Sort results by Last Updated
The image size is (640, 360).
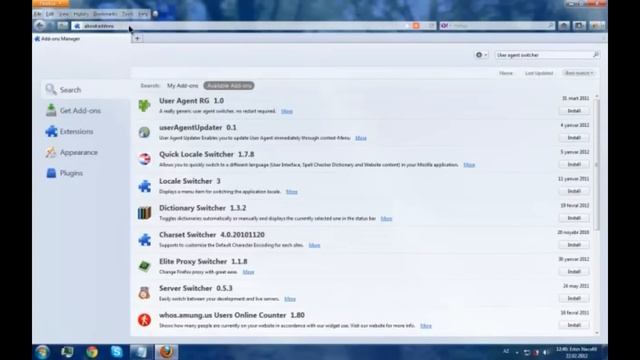tap(539, 73)
